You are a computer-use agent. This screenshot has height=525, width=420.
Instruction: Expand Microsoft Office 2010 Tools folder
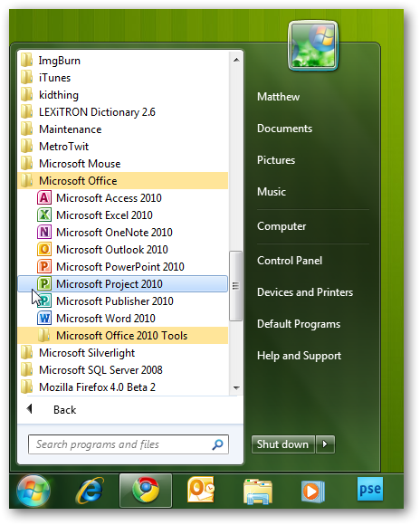coord(122,336)
